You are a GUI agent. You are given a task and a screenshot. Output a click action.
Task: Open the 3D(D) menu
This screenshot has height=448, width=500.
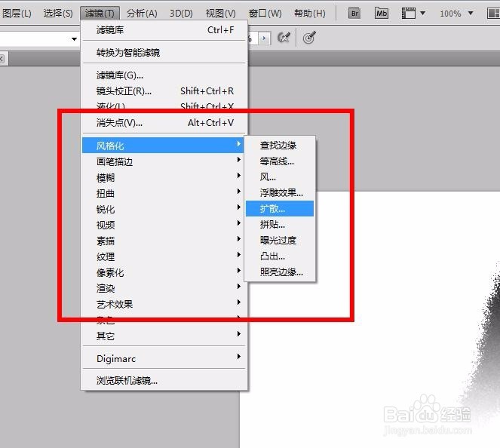point(181,14)
